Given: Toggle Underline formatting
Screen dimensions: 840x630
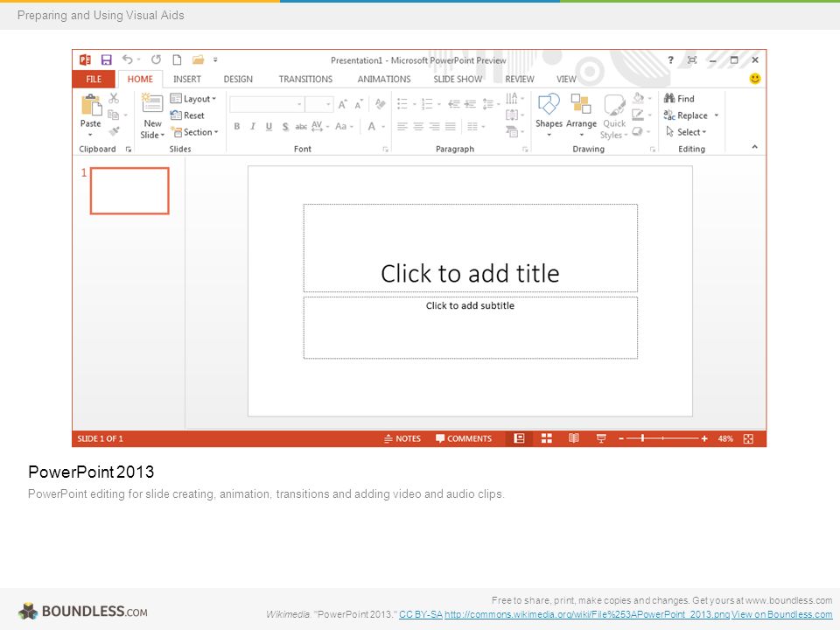Looking at the screenshot, I should point(269,126).
